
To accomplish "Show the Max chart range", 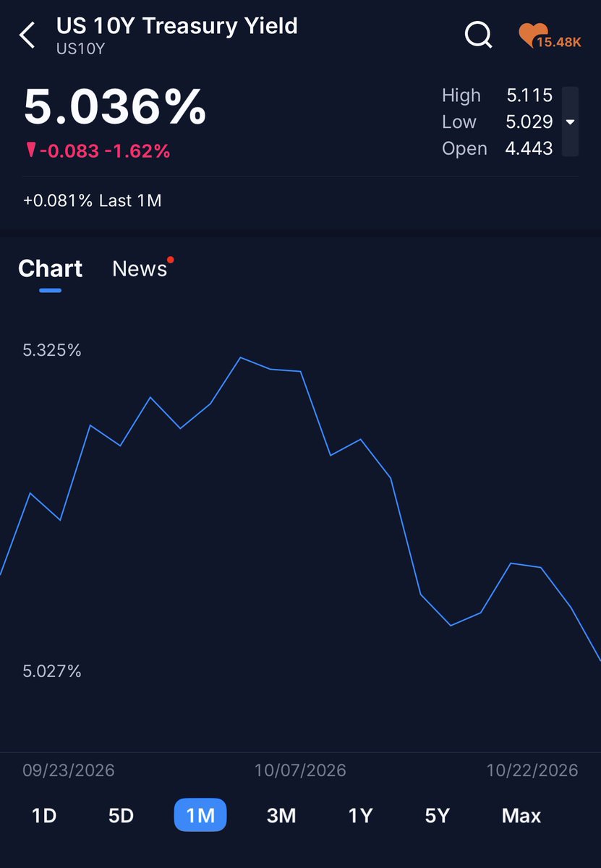I will [x=521, y=815].
